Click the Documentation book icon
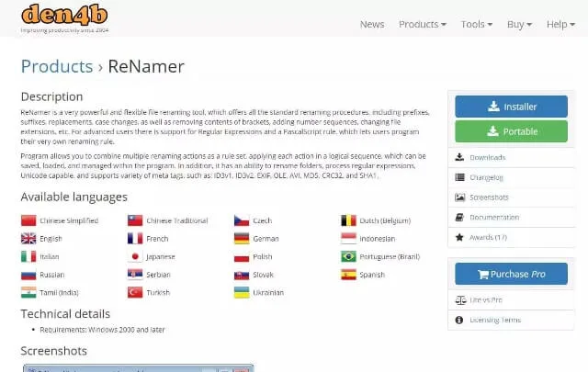This screenshot has width=588, height=372. click(x=459, y=217)
